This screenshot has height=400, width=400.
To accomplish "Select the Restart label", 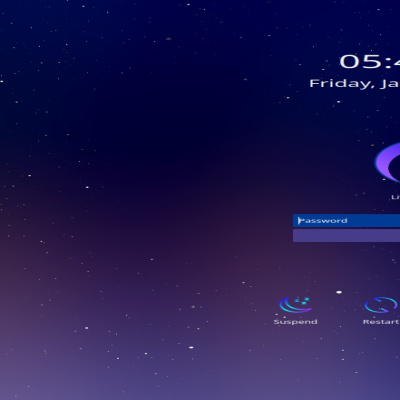I will (x=381, y=322).
